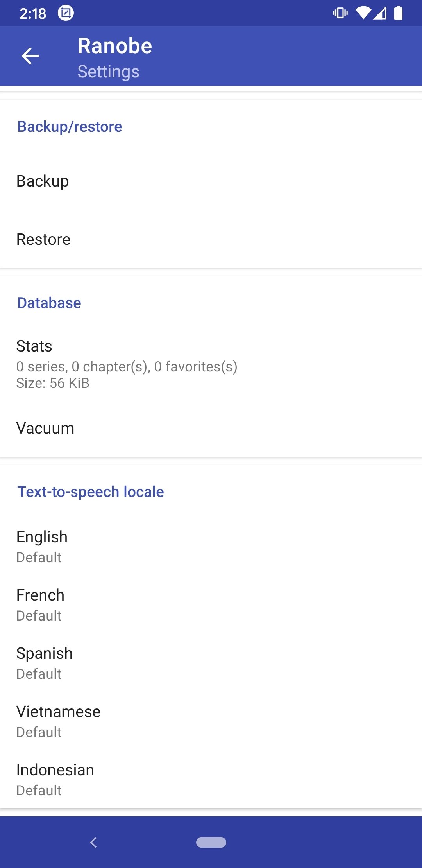The width and height of the screenshot is (422, 868).
Task: Tap the cellular signal status icon
Action: pyautogui.click(x=380, y=13)
